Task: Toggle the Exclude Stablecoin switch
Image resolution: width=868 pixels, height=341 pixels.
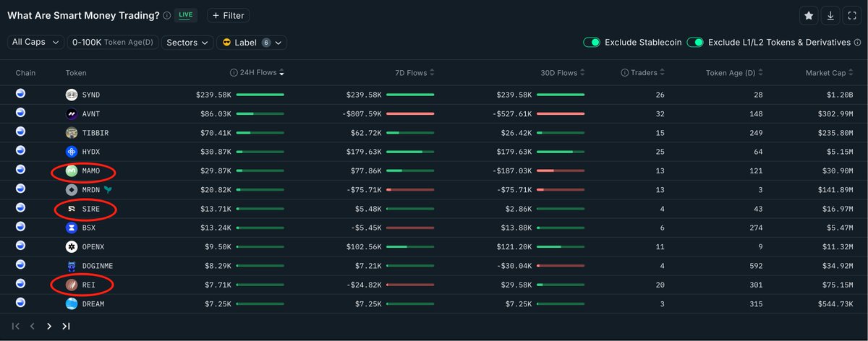Action: click(592, 43)
